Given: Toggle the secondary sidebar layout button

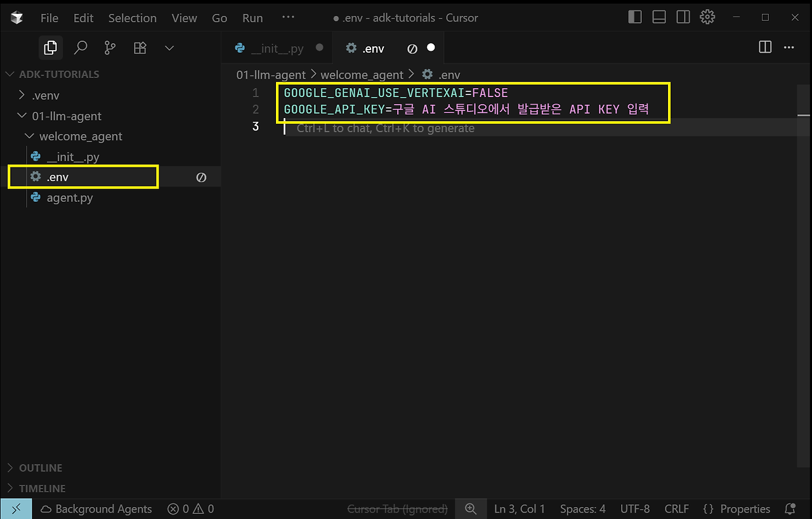Looking at the screenshot, I should click(x=683, y=17).
